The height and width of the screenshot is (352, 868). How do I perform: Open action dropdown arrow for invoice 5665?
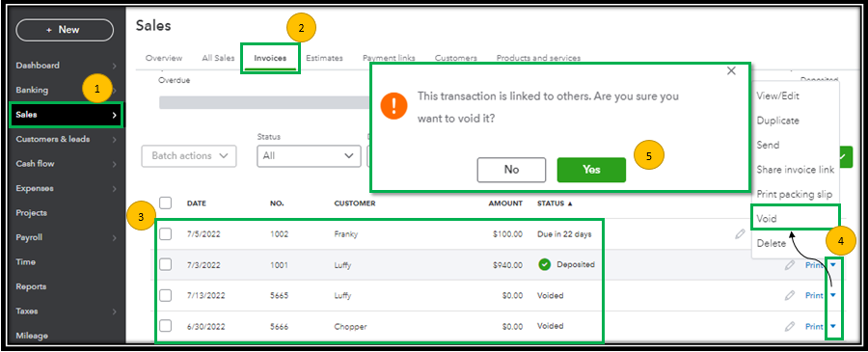coord(832,295)
